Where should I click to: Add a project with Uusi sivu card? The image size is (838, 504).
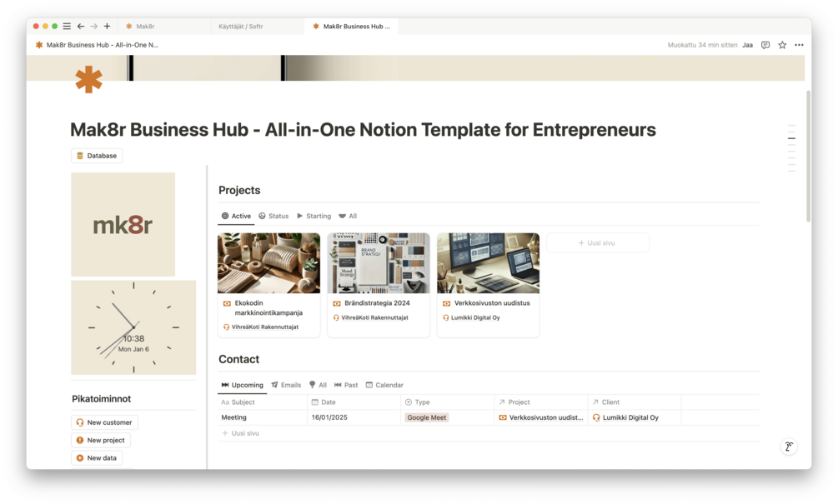tap(598, 243)
